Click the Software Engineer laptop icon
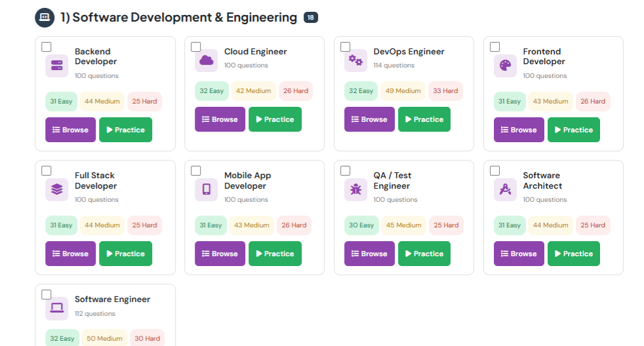This screenshot has width=644, height=346. pos(56,308)
